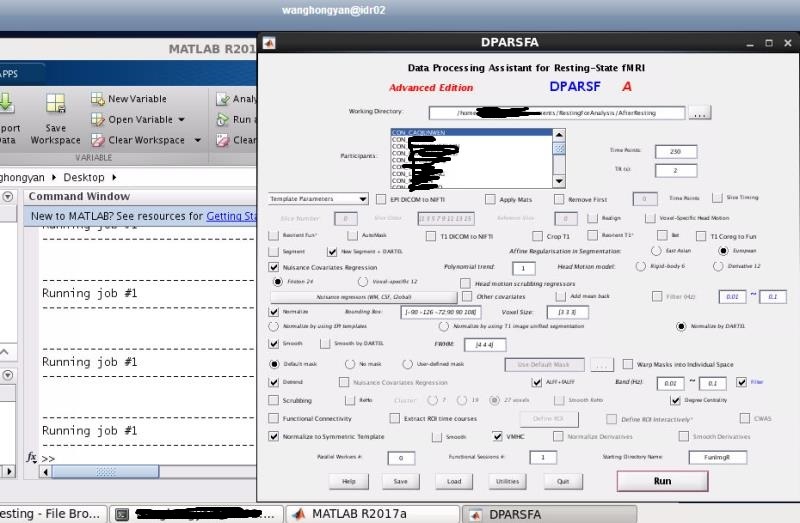Click Participants list scroll up arrow

coord(559,135)
